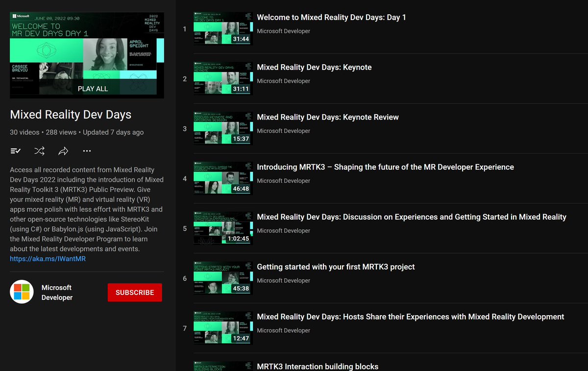
Task: Shuffle play the playlist
Action: tap(40, 151)
